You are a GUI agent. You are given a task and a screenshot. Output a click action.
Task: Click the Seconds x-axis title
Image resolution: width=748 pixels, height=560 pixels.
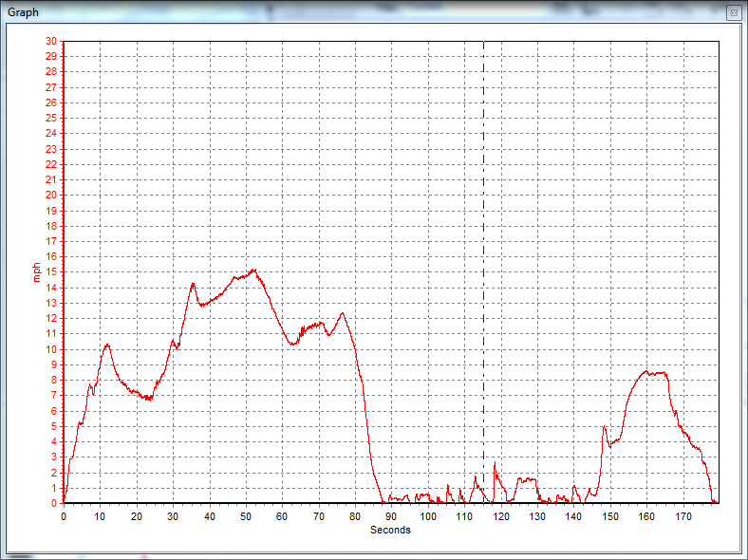coord(390,530)
